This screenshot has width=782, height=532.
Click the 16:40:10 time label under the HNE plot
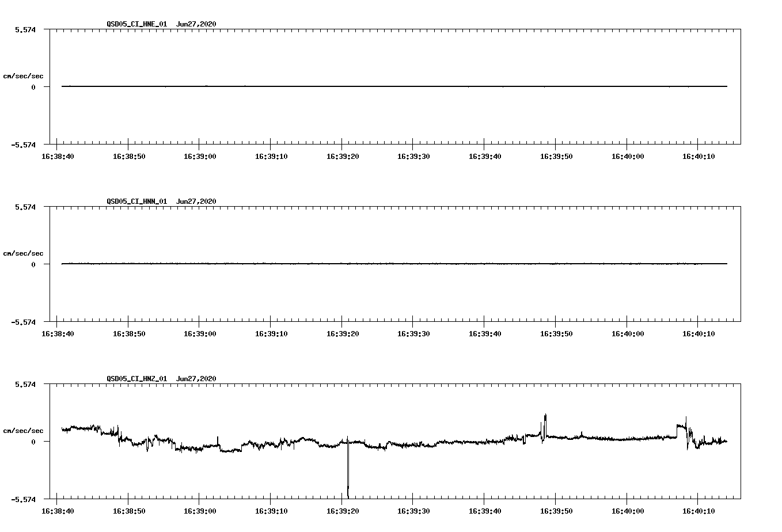[698, 156]
